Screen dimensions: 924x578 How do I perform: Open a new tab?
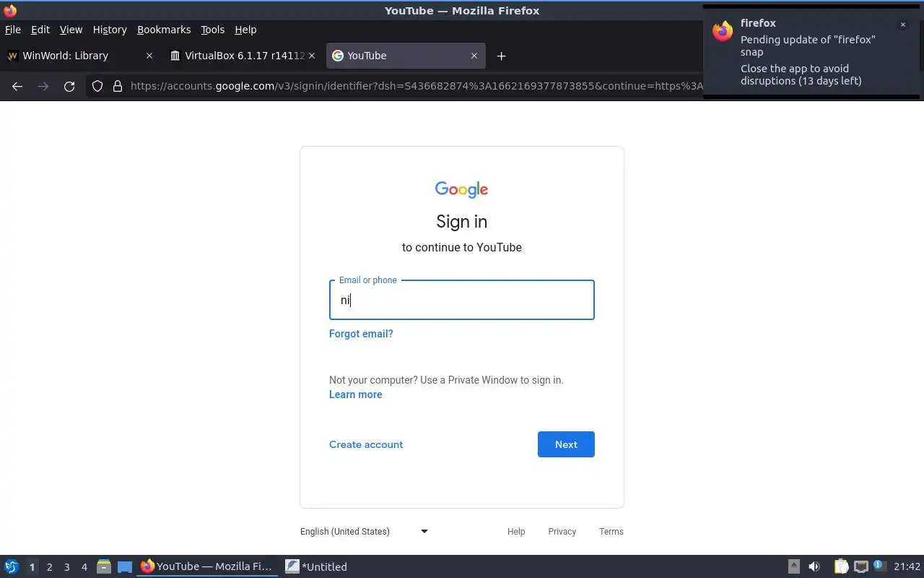[x=501, y=56]
